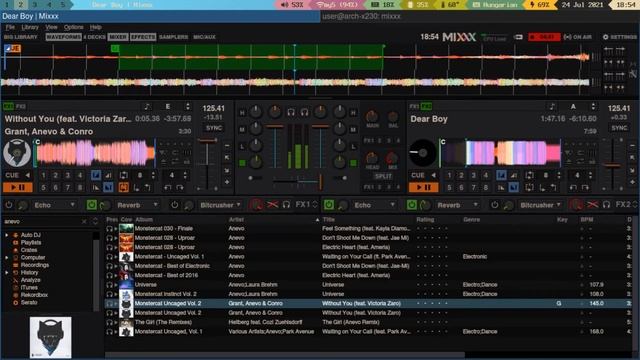The height and width of the screenshot is (360, 640).
Task: Open Settings gear in top bar
Action: click(619, 37)
